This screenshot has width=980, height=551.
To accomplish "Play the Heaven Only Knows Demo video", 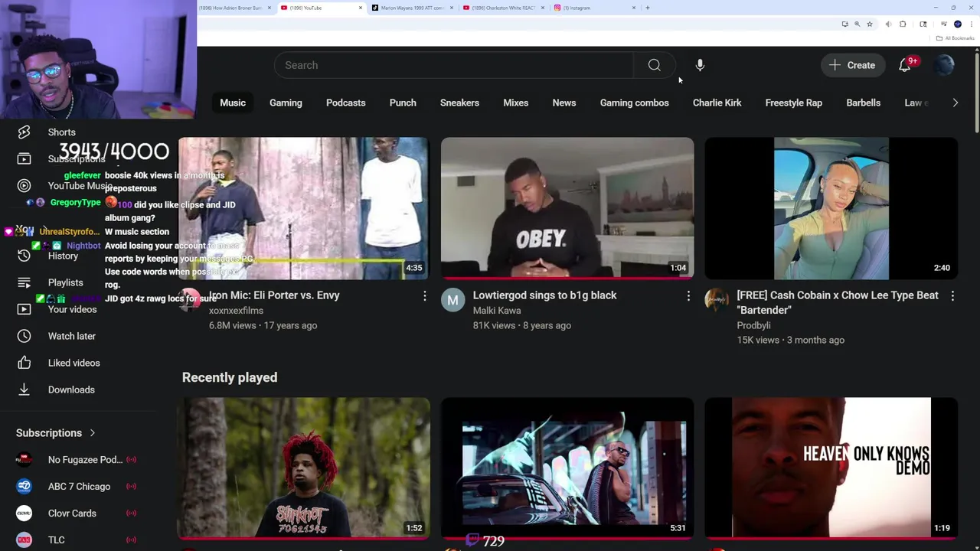I will pos(831,468).
